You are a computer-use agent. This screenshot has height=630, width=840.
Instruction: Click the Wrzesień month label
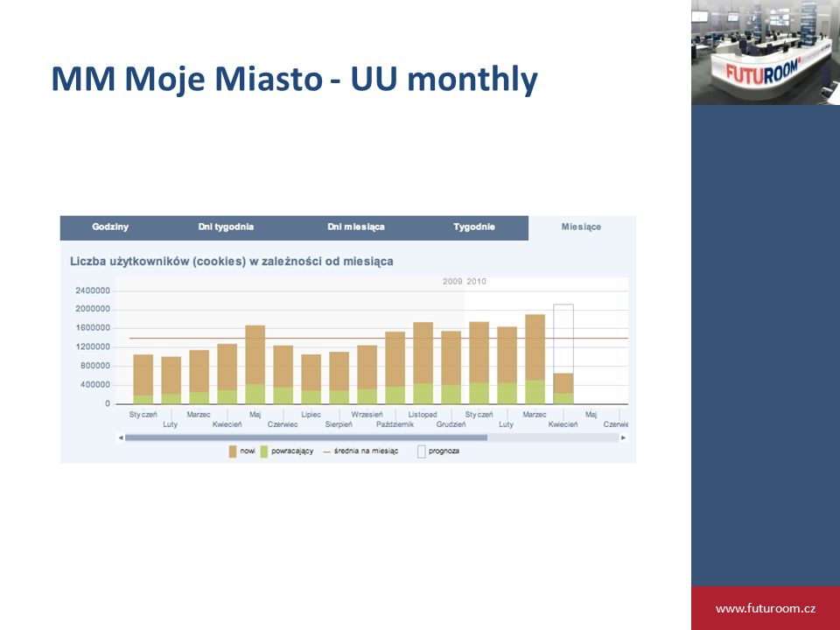367,414
